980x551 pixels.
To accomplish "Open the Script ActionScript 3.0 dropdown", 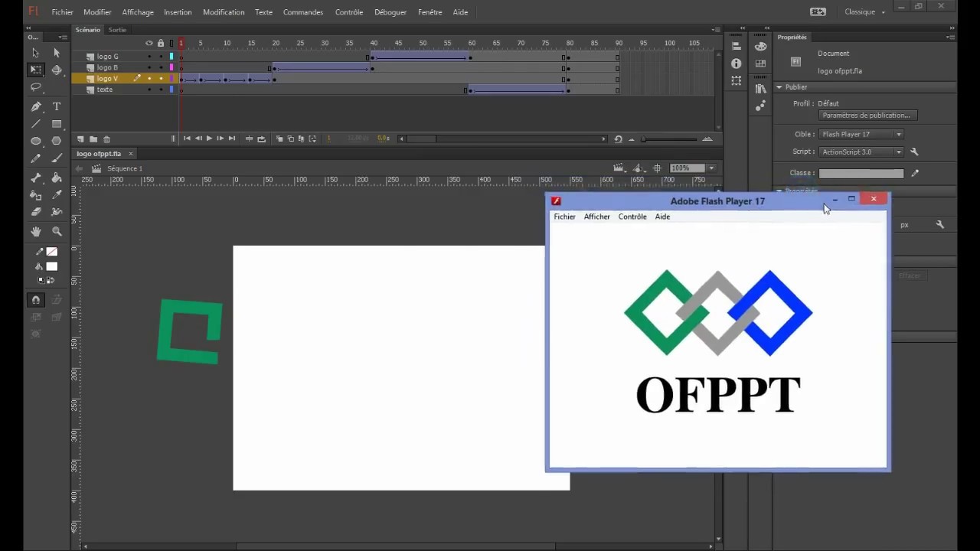I will point(861,152).
